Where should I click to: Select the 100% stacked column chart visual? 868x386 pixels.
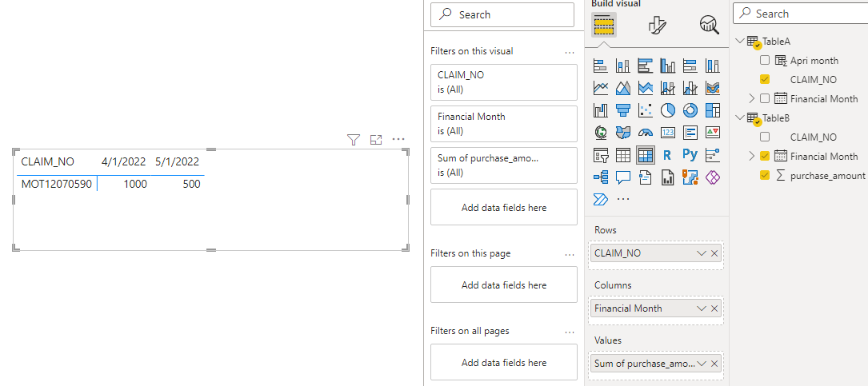(713, 66)
